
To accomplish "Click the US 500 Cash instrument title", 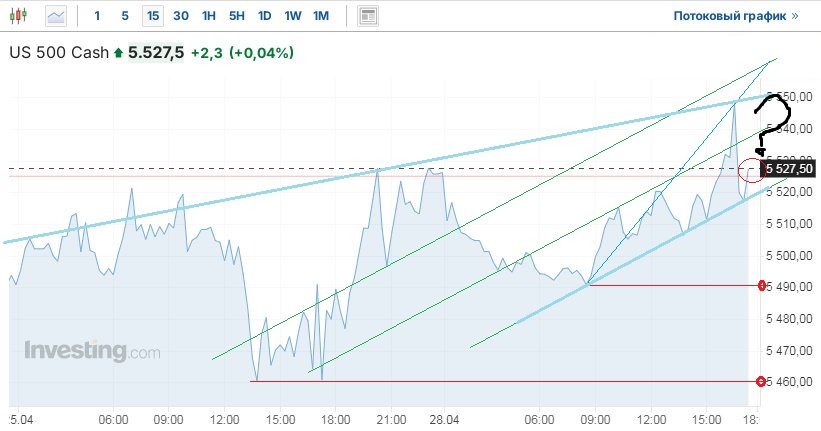I will click(x=59, y=53).
